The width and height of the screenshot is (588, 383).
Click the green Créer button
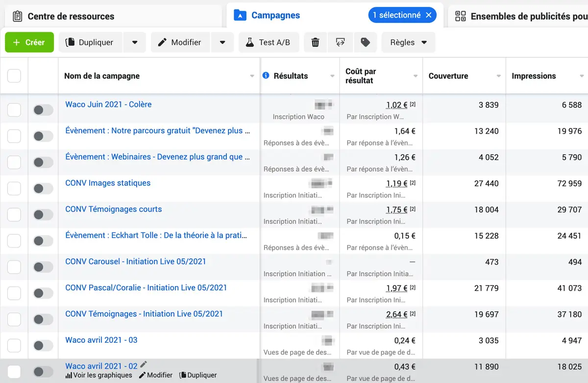click(29, 43)
